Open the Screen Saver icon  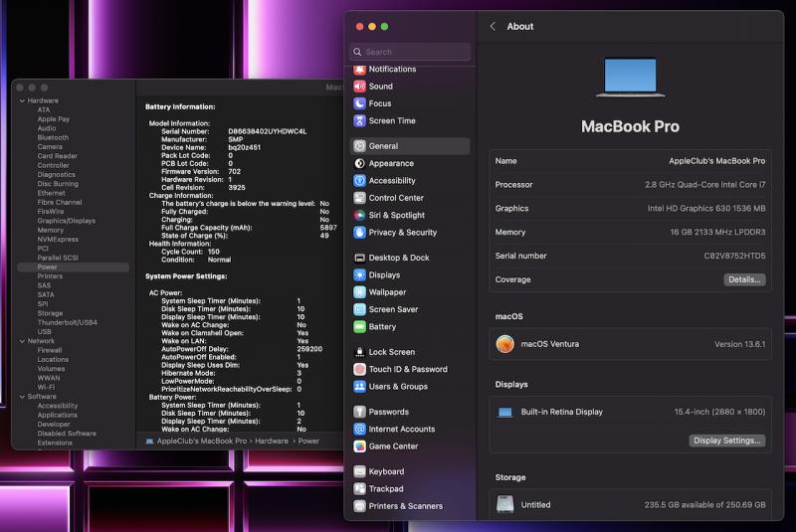tap(359, 309)
